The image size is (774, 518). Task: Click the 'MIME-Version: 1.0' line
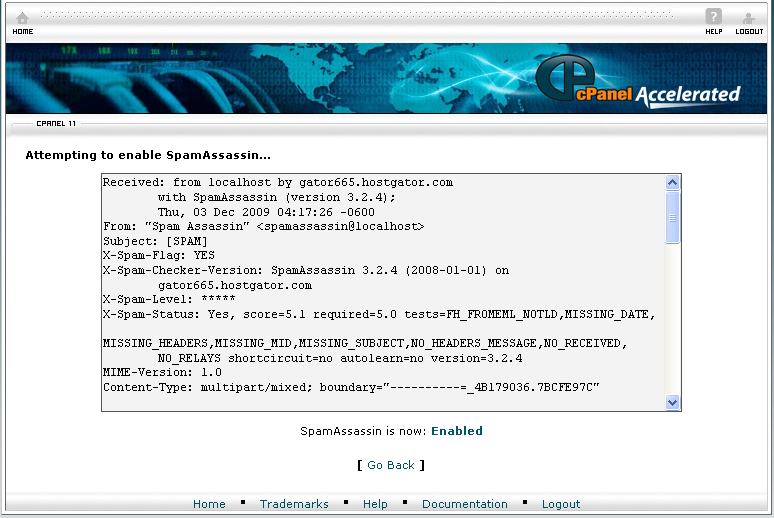pos(162,372)
